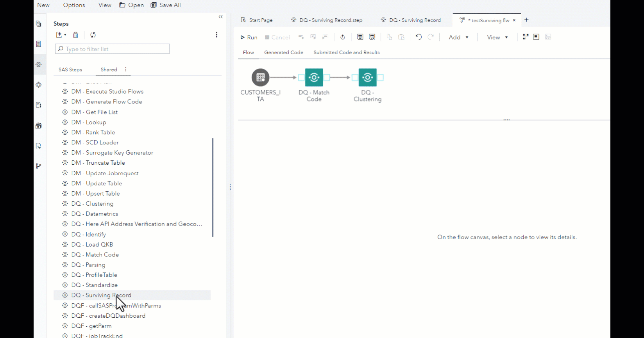Select the Shared tab
The image size is (644, 338).
tap(109, 69)
